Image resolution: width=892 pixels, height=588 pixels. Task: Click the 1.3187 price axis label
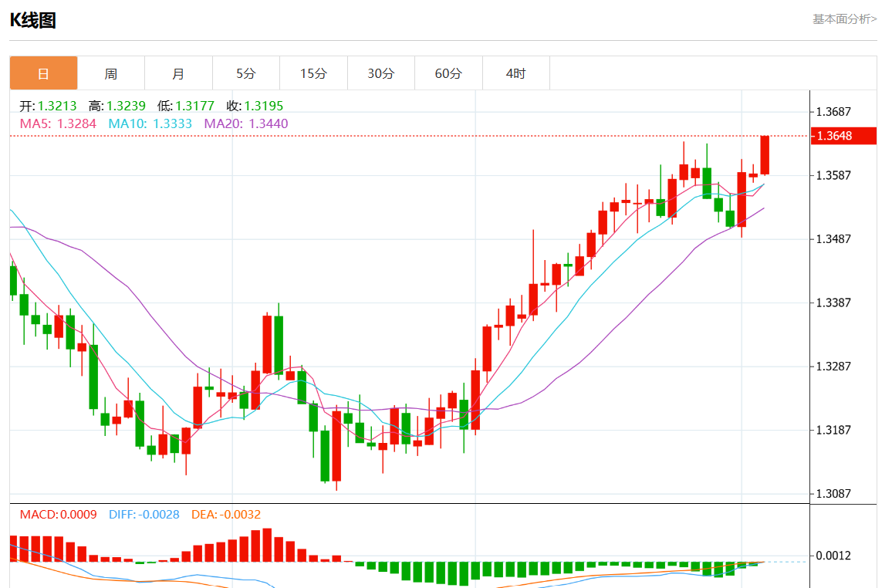[x=833, y=431]
